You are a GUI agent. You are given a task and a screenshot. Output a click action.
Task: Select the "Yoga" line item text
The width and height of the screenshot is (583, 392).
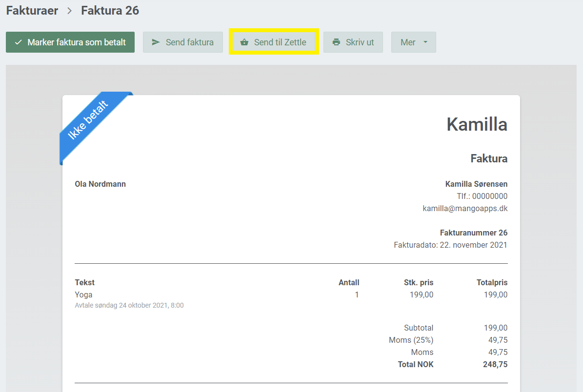tap(83, 294)
